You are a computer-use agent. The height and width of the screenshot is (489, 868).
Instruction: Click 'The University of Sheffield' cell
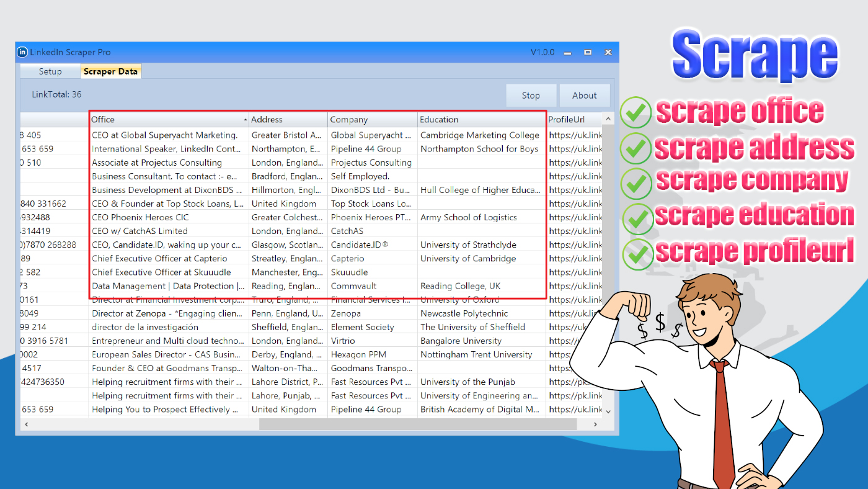pos(482,327)
